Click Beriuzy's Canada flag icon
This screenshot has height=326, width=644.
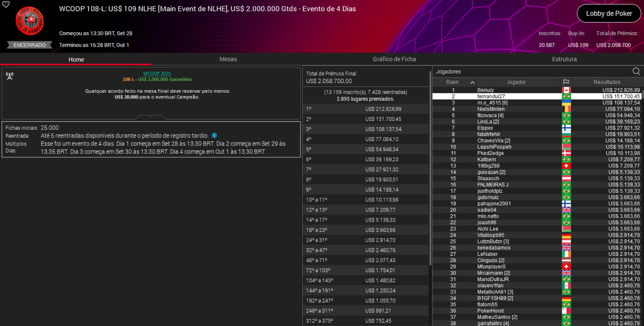(x=566, y=90)
